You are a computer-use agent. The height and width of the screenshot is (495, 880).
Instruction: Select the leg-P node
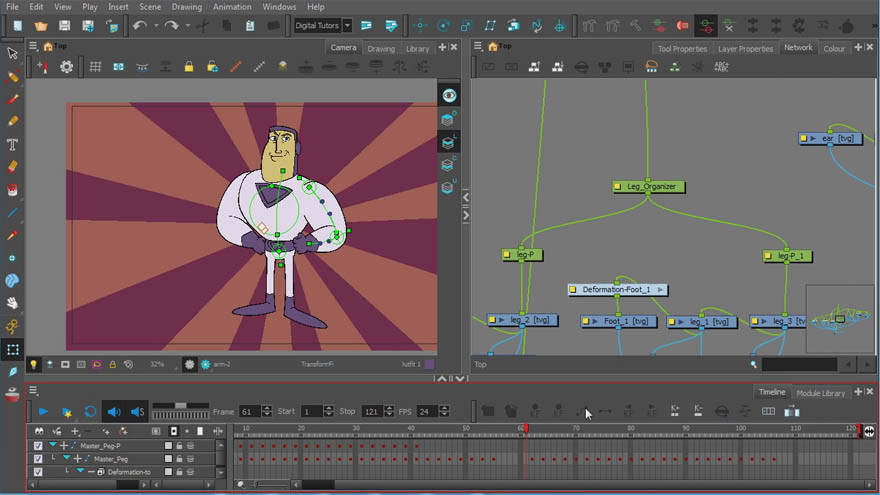point(521,255)
